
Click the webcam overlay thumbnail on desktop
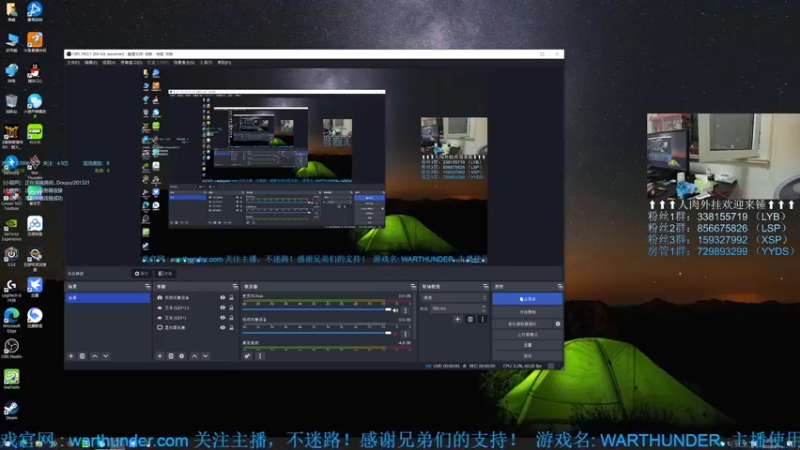click(723, 156)
